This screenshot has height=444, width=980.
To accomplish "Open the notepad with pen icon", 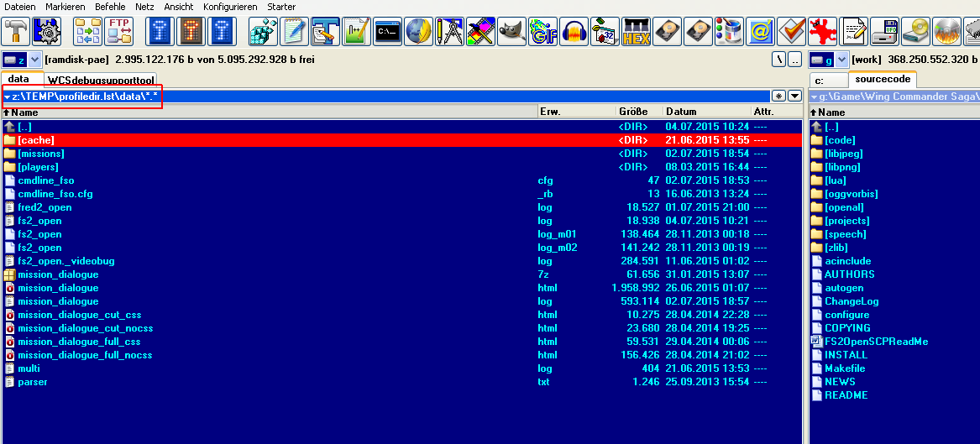I will pyautogui.click(x=294, y=32).
